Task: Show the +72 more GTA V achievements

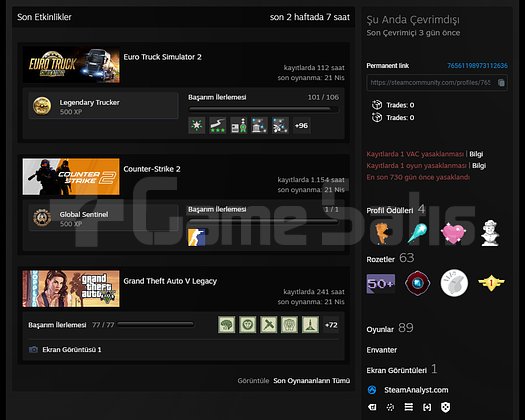Action: point(331,325)
